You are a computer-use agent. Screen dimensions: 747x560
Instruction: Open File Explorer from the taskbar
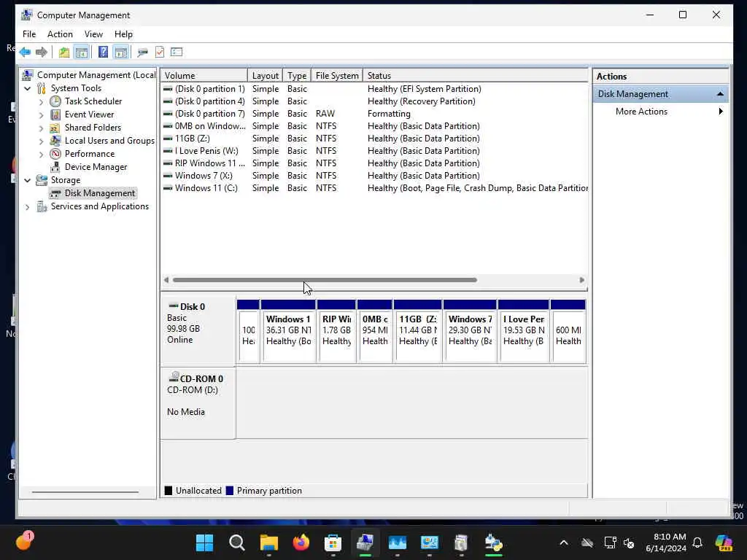pos(268,542)
